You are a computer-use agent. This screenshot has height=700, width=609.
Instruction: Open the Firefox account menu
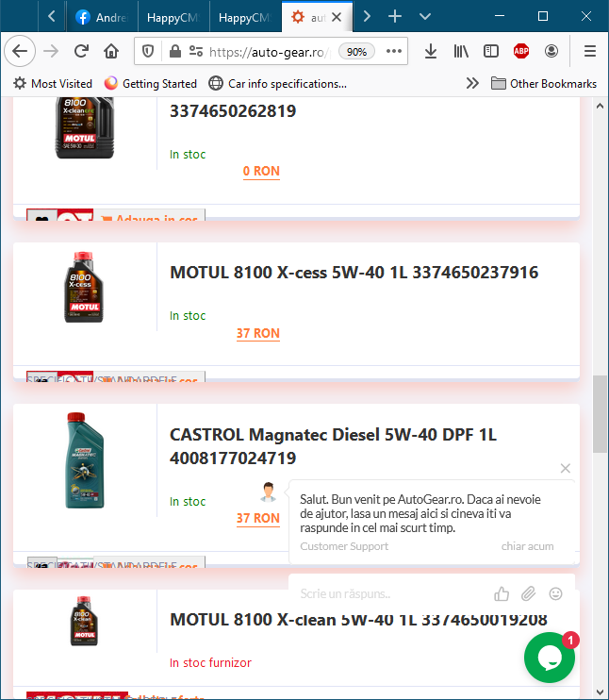(551, 51)
